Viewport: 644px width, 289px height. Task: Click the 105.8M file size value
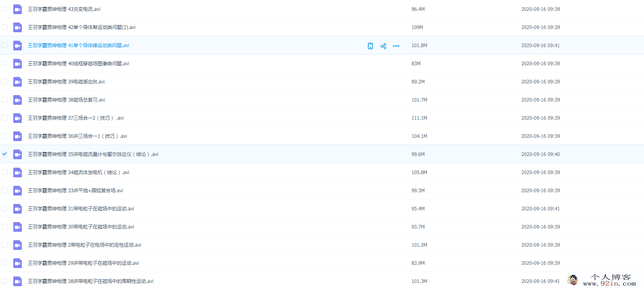(419, 172)
